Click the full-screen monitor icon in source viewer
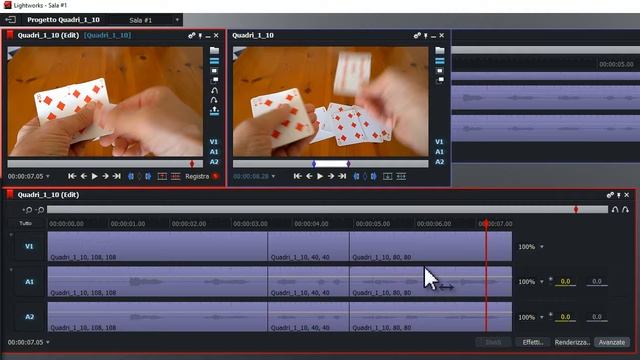 pyautogui.click(x=440, y=71)
